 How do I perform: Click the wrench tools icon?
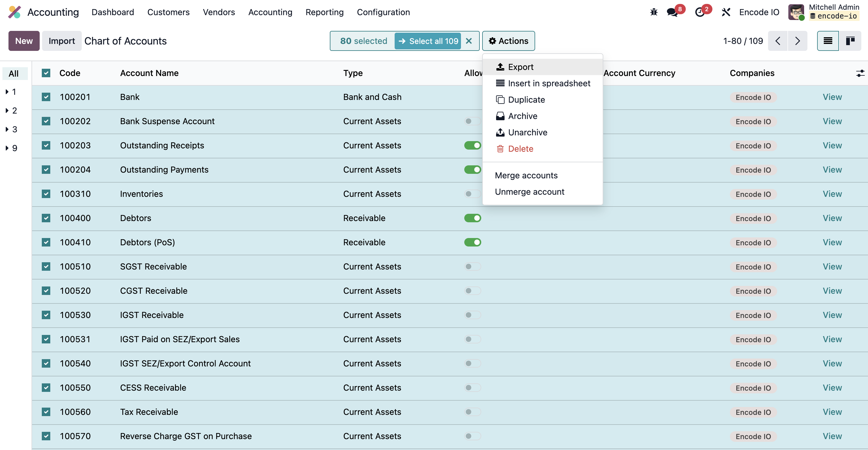[726, 12]
